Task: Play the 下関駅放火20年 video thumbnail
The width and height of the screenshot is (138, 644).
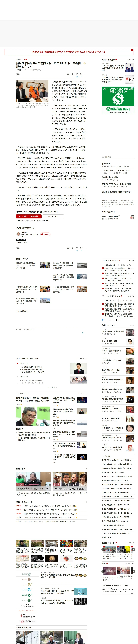Action: click(34, 482)
